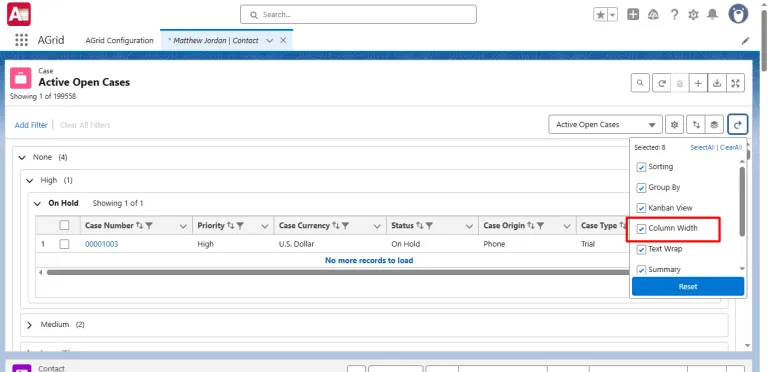The image size is (768, 372).
Task: Click the Case Number sort arrows
Action: click(x=140, y=226)
